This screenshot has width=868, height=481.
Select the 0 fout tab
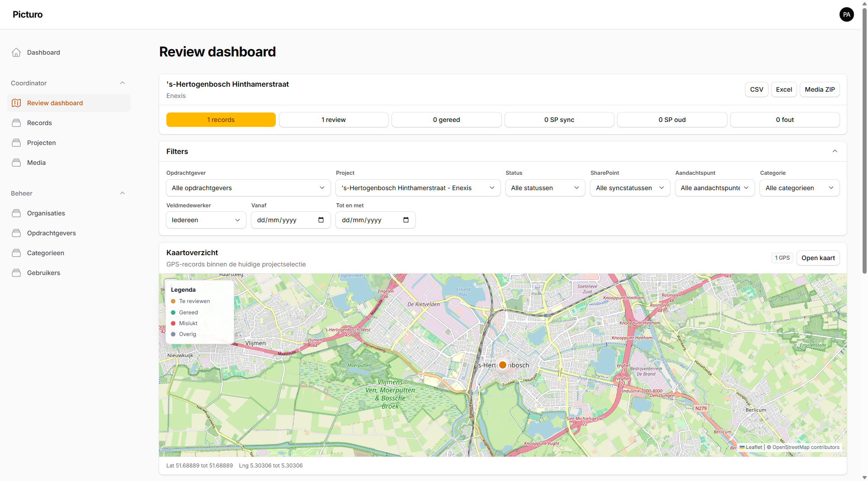785,120
